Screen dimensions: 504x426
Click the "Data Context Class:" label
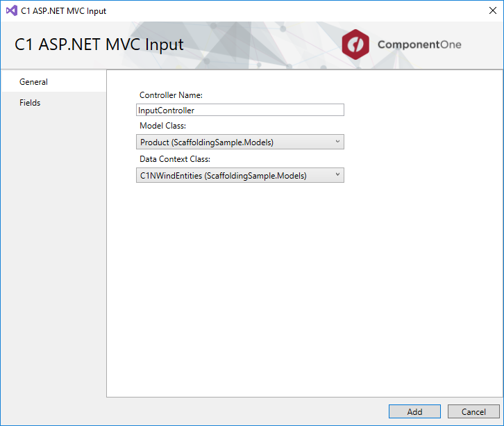(175, 159)
